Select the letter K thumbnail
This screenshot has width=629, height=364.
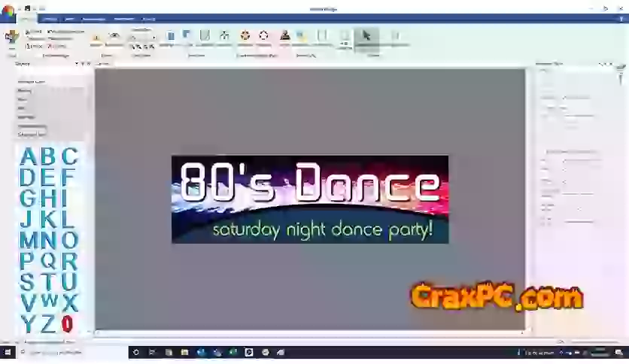click(x=49, y=219)
